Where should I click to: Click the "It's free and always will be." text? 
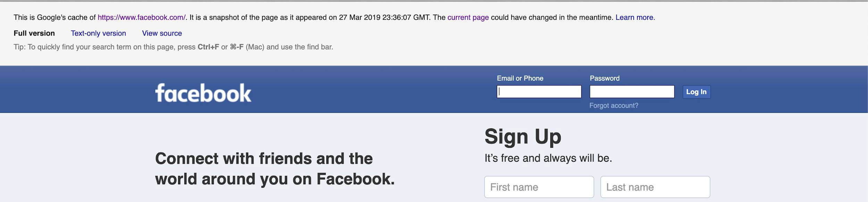548,158
